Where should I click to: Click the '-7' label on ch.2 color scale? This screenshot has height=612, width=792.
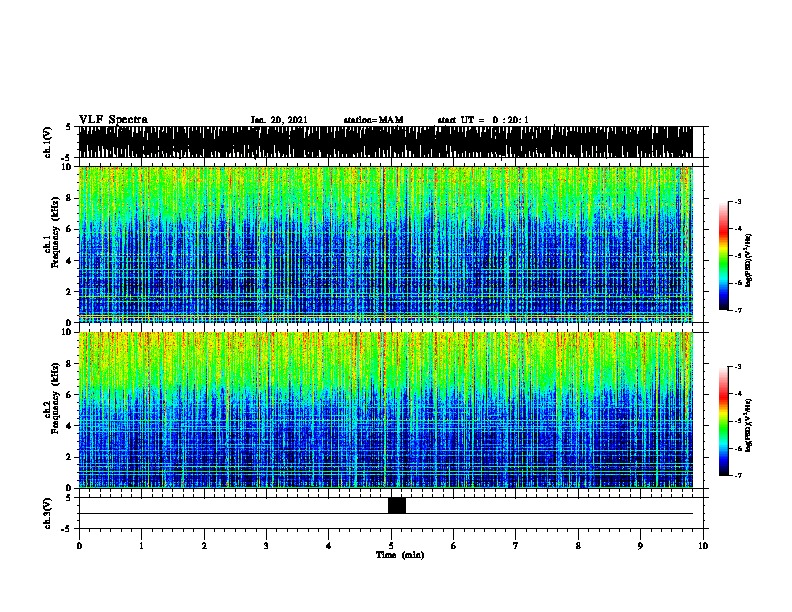[737, 475]
